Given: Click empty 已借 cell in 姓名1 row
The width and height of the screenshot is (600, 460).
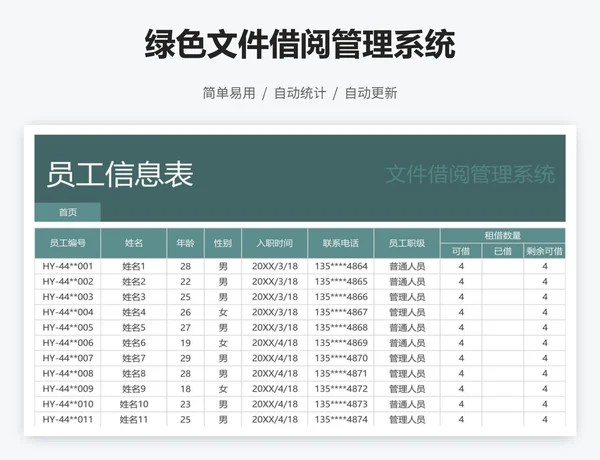Looking at the screenshot, I should 503,266.
